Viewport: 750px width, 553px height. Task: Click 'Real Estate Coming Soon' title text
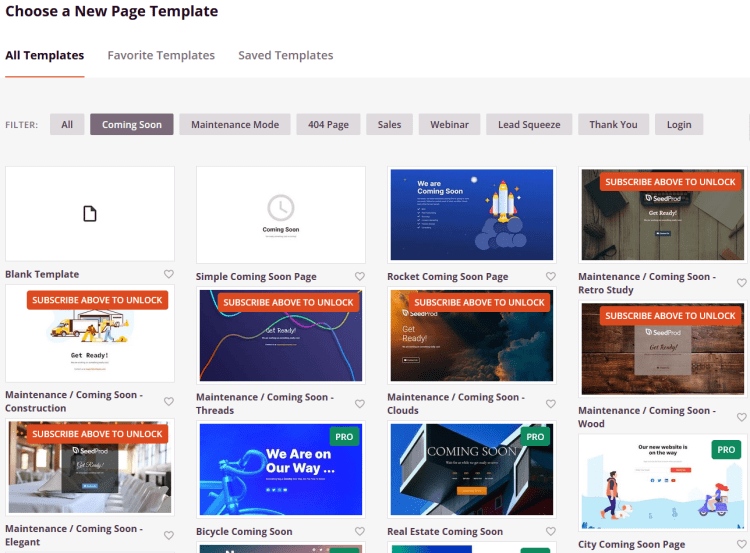point(445,531)
